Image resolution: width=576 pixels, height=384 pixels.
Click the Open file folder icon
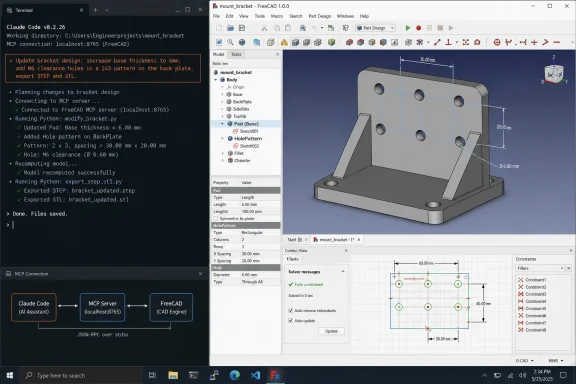coord(230,28)
